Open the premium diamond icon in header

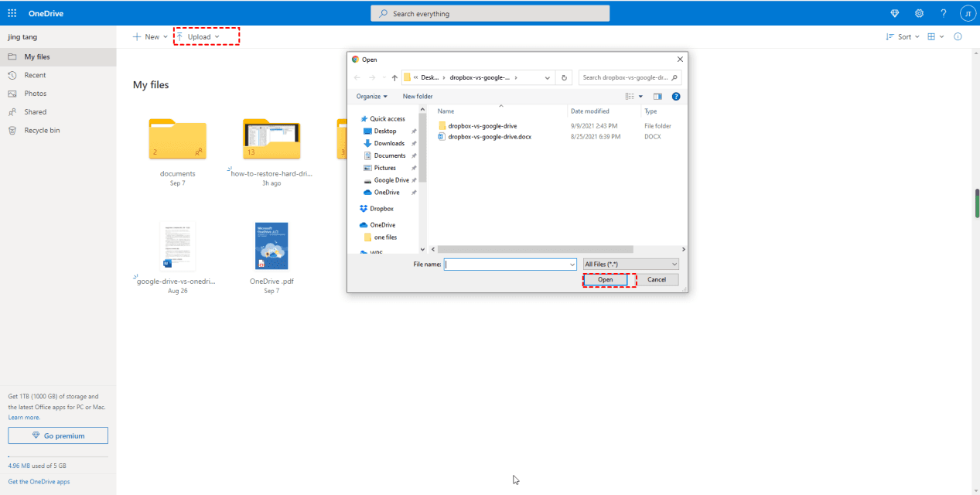click(x=895, y=13)
